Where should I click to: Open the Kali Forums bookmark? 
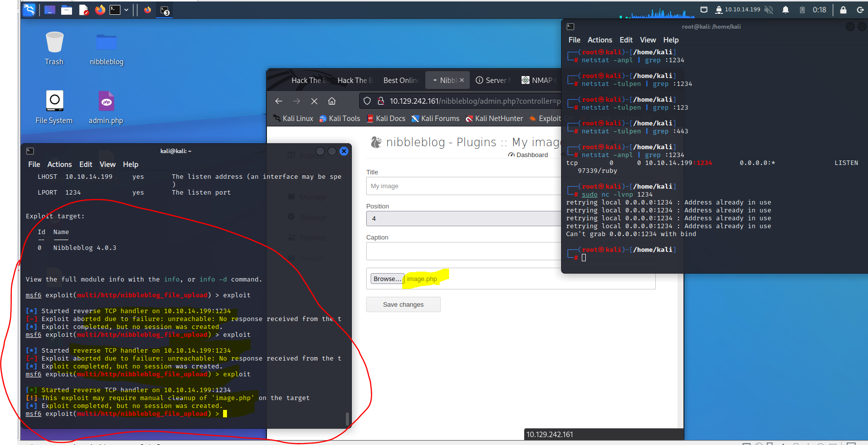click(436, 119)
